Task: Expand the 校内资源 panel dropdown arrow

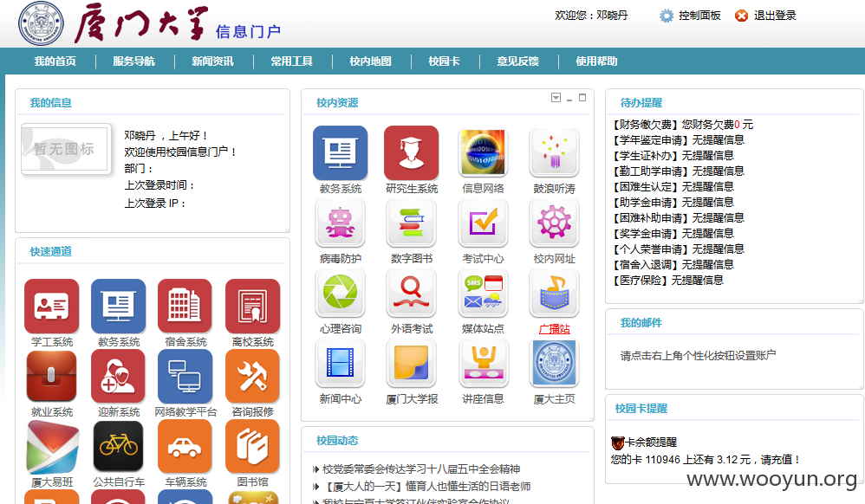Action: pyautogui.click(x=556, y=98)
